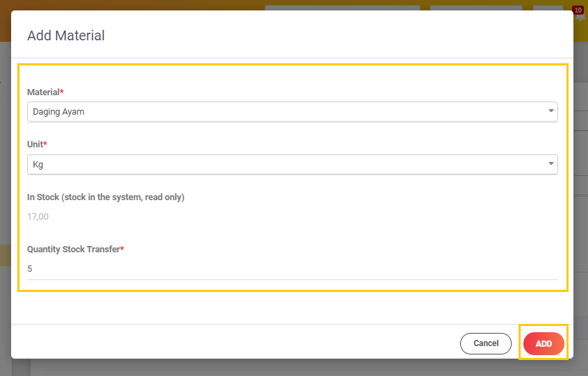This screenshot has width=588, height=376.
Task: Click the red 10 notification count badge
Action: 578,10
